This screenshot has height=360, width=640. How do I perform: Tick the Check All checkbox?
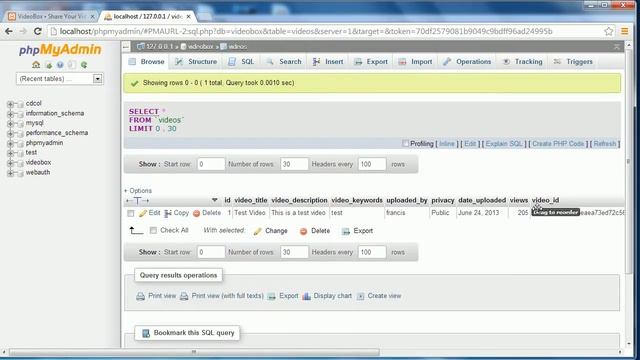153,231
